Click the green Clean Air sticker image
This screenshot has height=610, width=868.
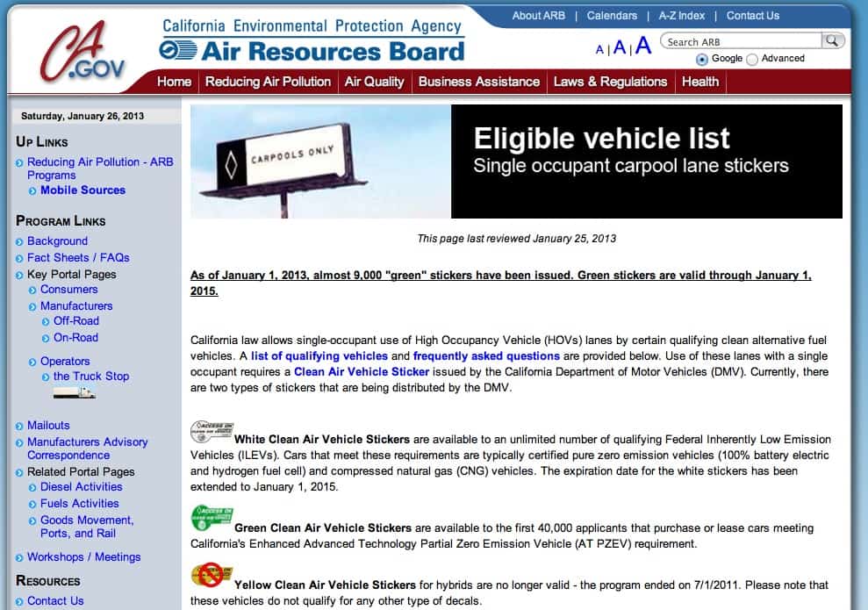[x=212, y=519]
